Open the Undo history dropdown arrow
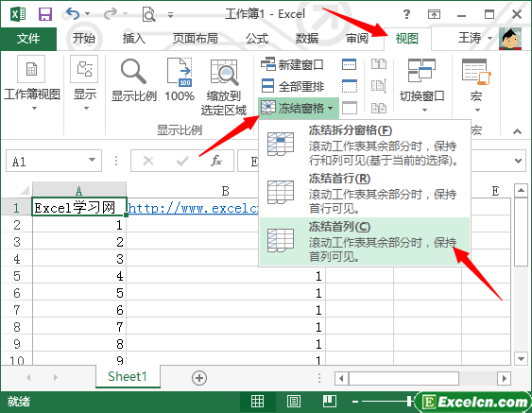The image size is (532, 413). click(x=88, y=14)
